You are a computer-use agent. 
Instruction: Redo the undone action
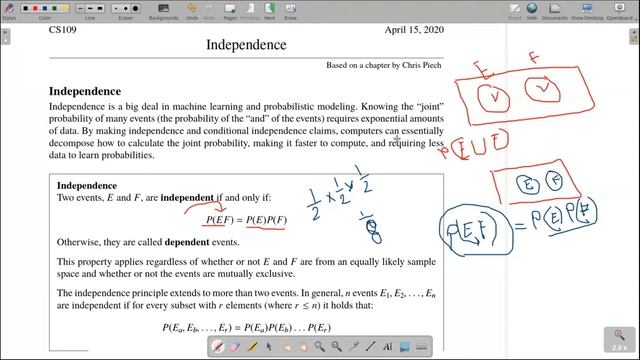pos(209,11)
